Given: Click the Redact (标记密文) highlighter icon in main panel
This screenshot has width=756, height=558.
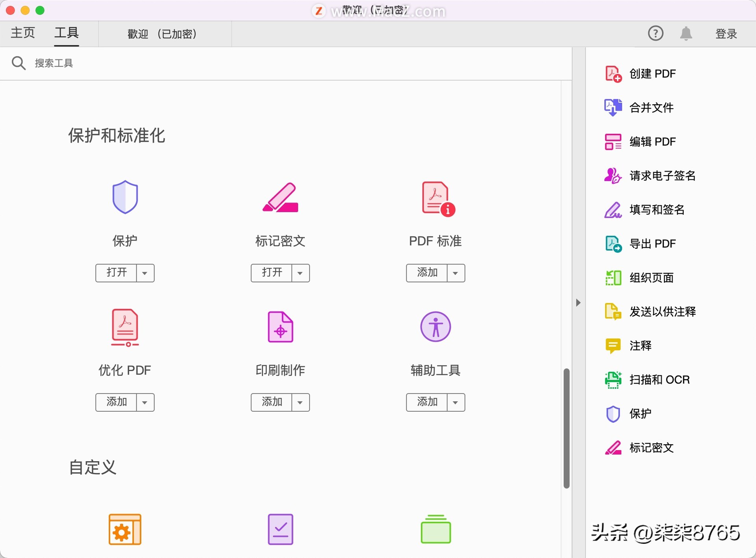Looking at the screenshot, I should click(280, 197).
